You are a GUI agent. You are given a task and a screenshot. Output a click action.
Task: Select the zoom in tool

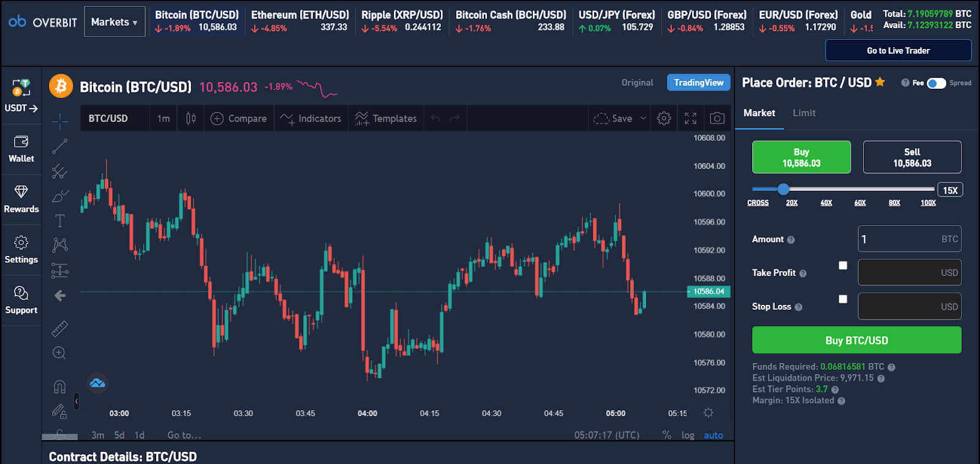[x=59, y=353]
